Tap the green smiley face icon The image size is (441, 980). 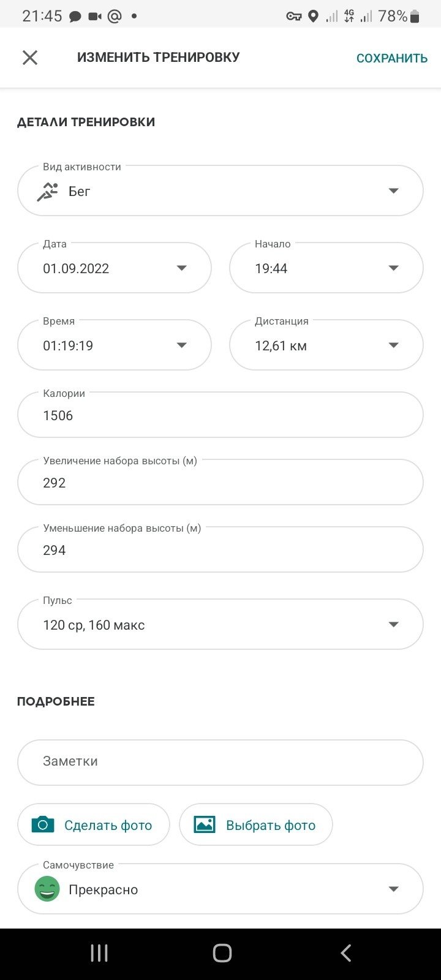coord(47,889)
